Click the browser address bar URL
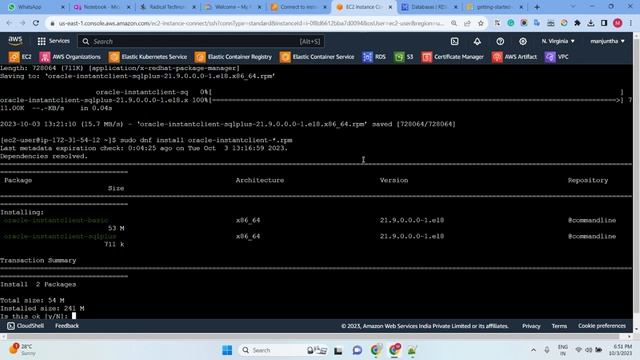The height and width of the screenshot is (360, 640). pos(251,23)
